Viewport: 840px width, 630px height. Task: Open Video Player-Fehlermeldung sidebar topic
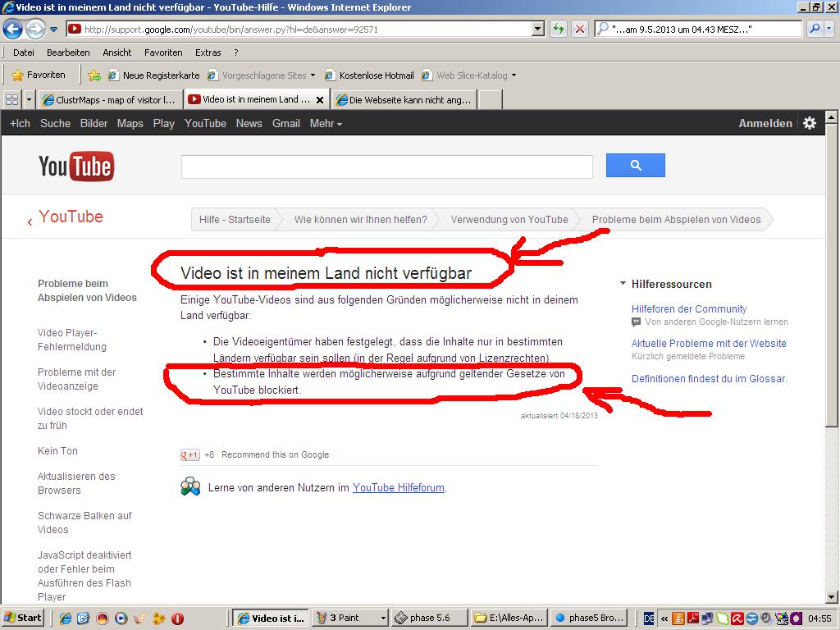[72, 340]
